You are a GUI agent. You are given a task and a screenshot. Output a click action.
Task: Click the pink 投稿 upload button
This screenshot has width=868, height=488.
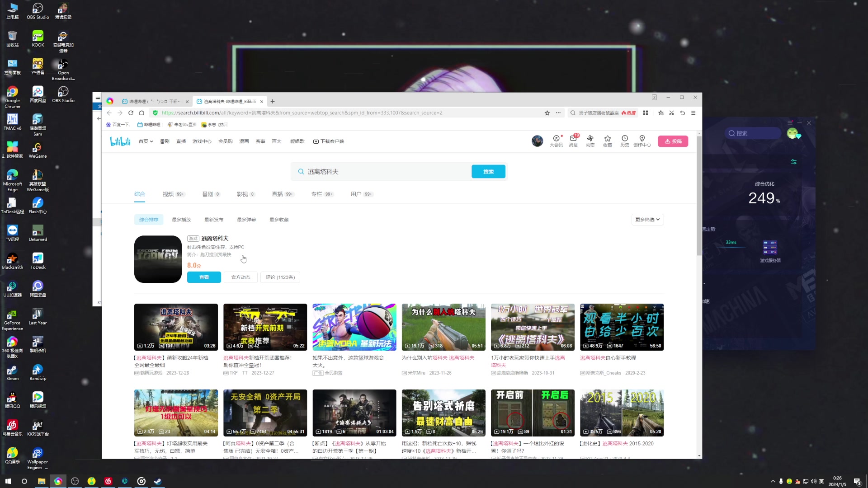coord(673,141)
